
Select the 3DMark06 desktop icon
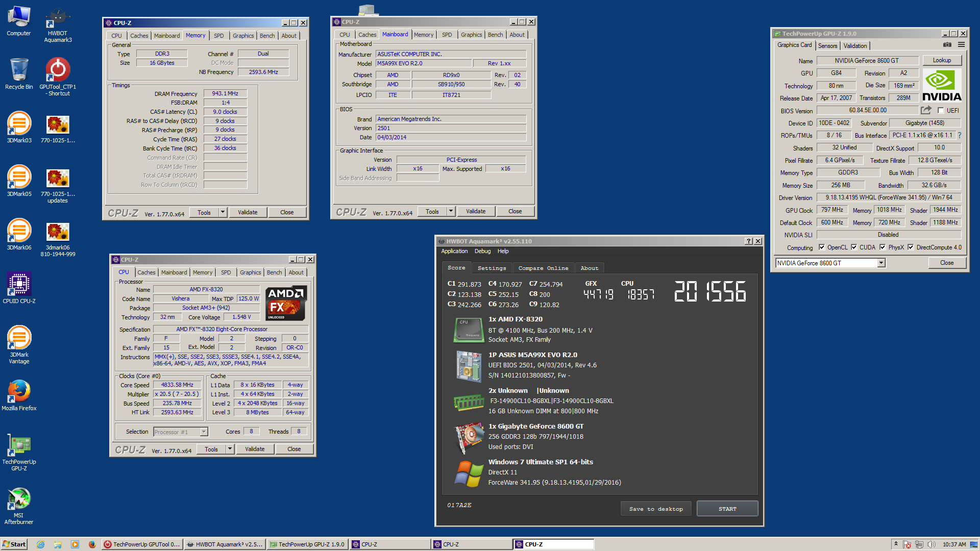pyautogui.click(x=19, y=234)
